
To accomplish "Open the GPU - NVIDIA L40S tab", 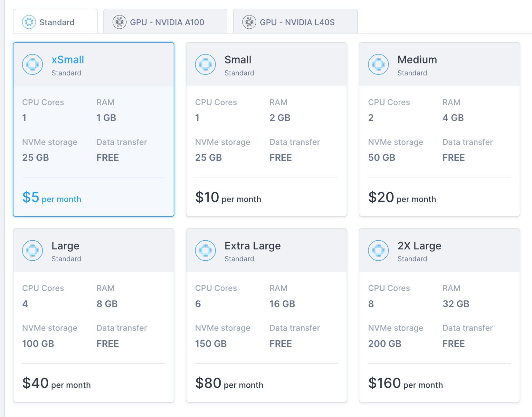I will (297, 22).
